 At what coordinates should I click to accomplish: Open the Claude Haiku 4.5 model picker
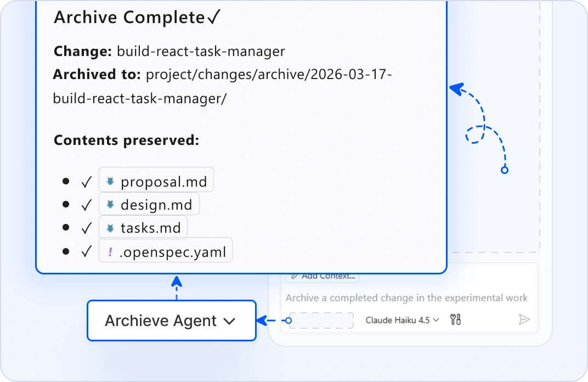(402, 320)
